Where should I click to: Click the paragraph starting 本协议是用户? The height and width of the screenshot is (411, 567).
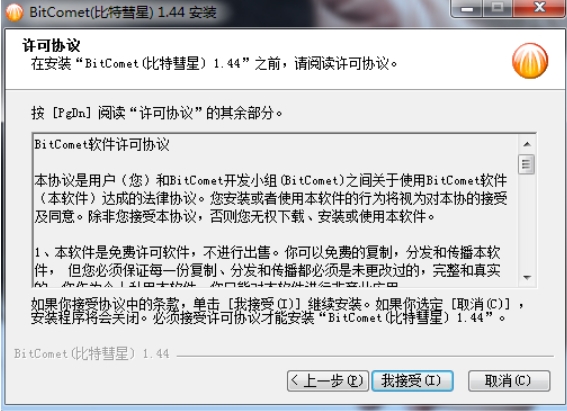pyautogui.click(x=271, y=198)
